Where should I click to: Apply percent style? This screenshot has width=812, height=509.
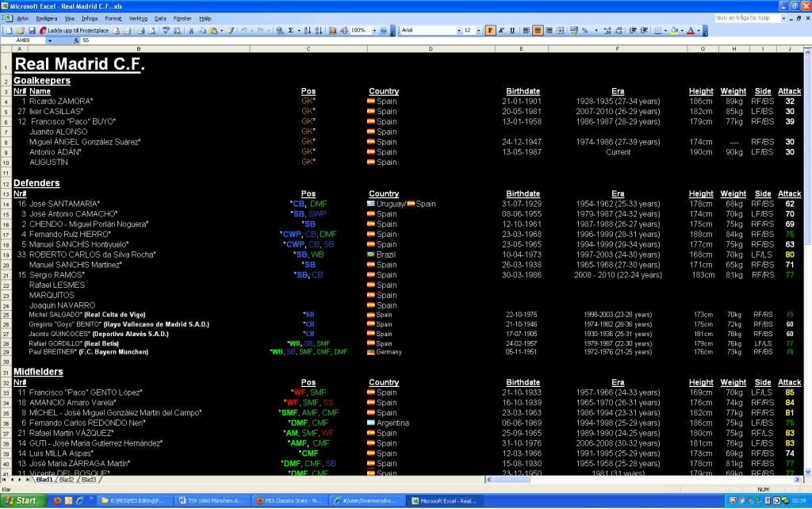(x=585, y=31)
